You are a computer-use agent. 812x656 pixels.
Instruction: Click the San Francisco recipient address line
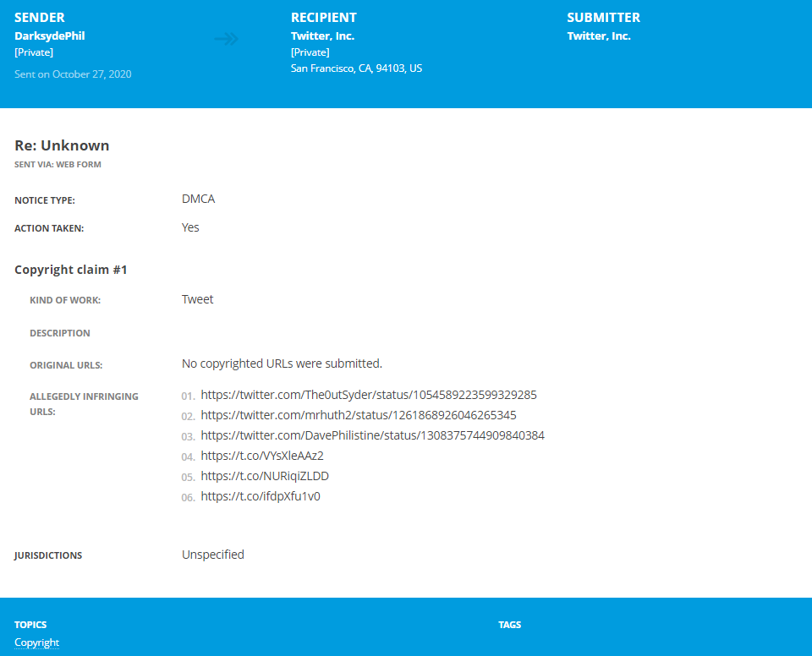click(356, 68)
